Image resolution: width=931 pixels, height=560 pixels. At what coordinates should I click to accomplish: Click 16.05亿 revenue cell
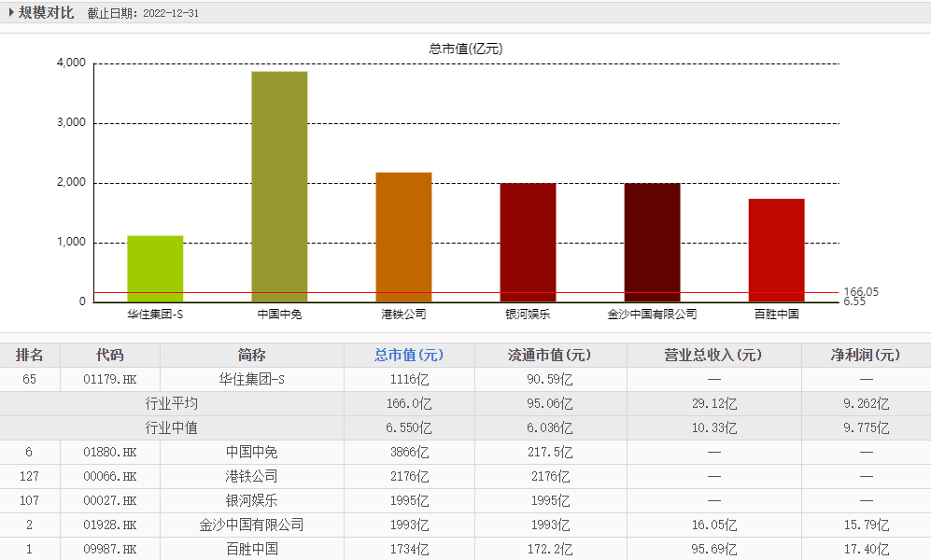[714, 525]
